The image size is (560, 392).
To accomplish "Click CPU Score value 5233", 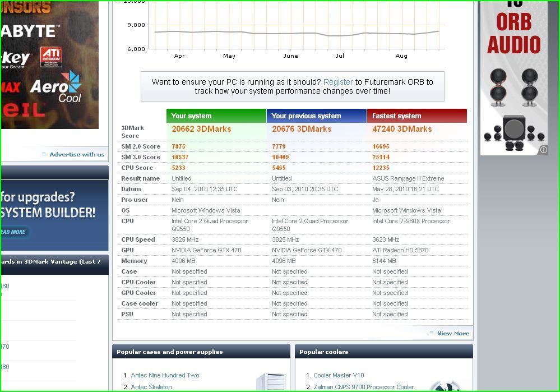I will click(178, 168).
